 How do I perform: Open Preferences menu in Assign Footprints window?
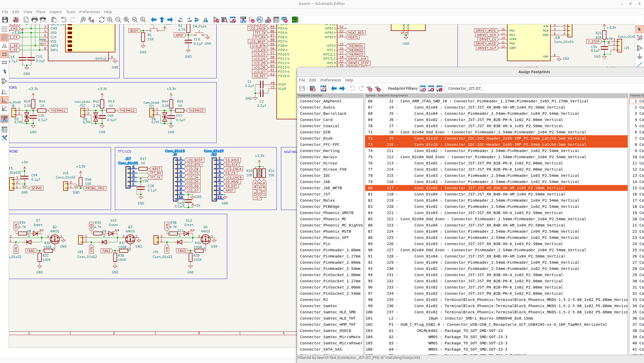click(331, 80)
